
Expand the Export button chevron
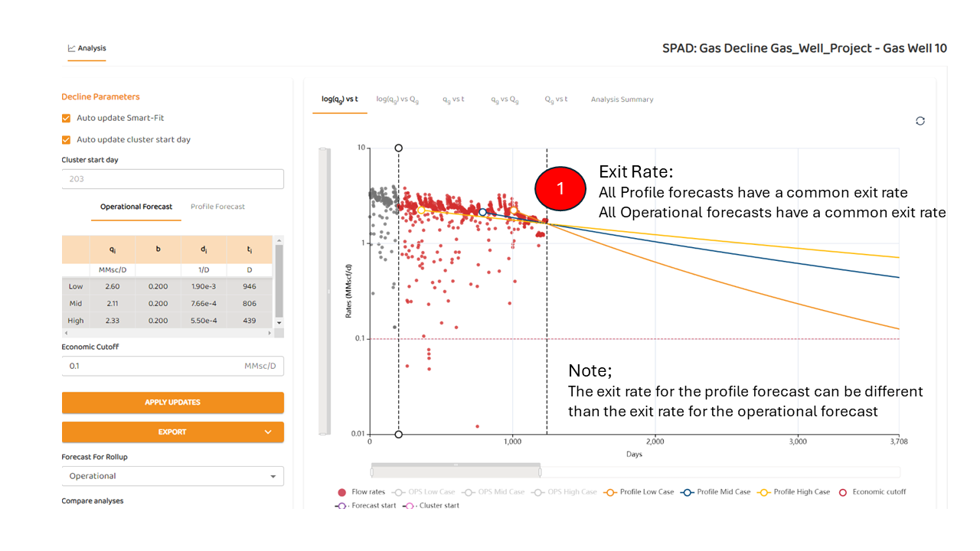(268, 432)
